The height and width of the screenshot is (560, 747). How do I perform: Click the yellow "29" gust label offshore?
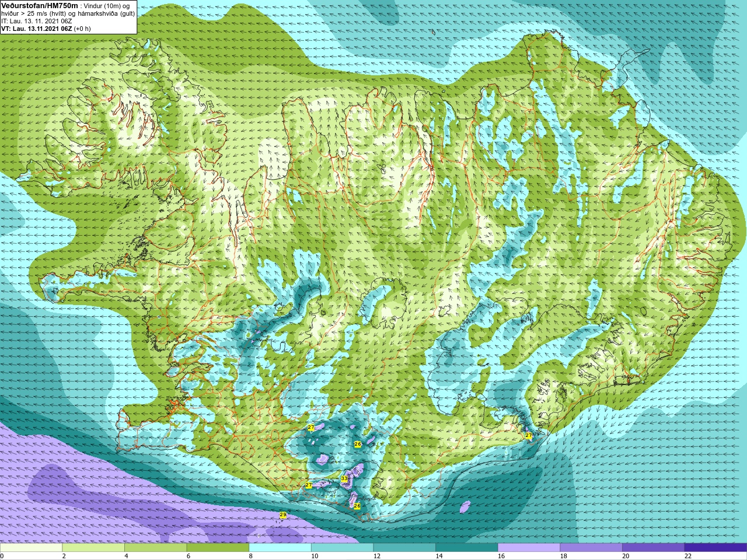283,514
